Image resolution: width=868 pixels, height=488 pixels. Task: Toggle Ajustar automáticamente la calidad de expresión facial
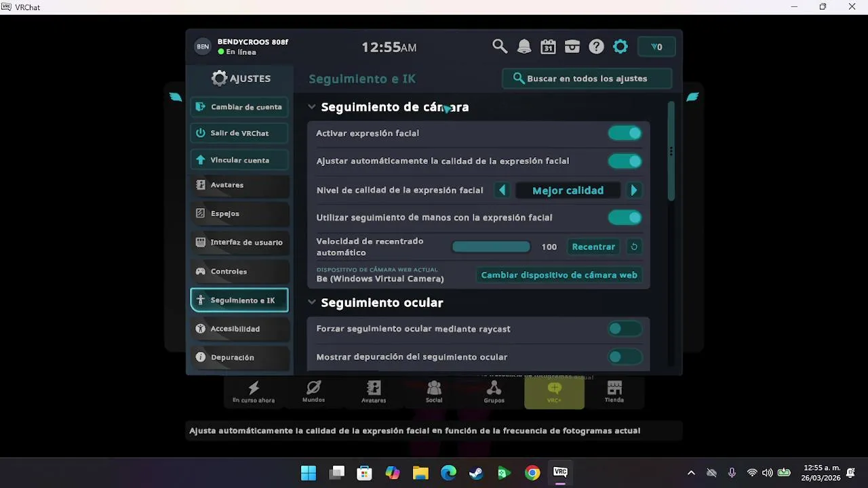(x=625, y=161)
